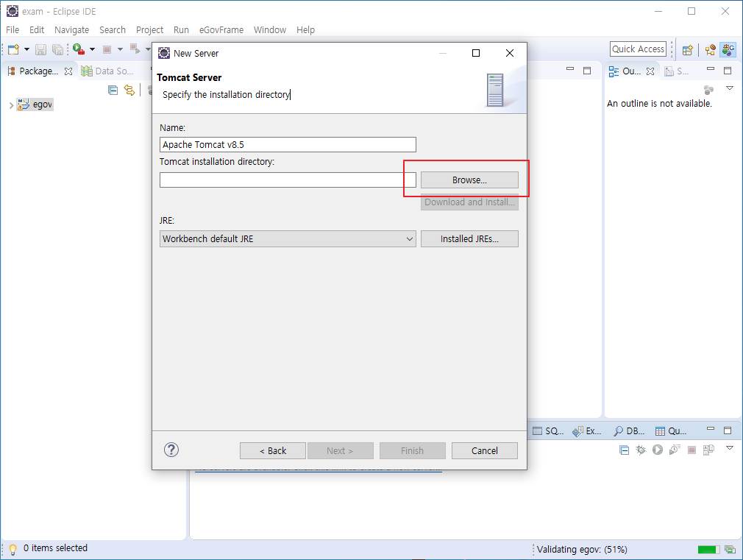743x560 pixels.
Task: Minimize the editor area panel
Action: point(570,69)
